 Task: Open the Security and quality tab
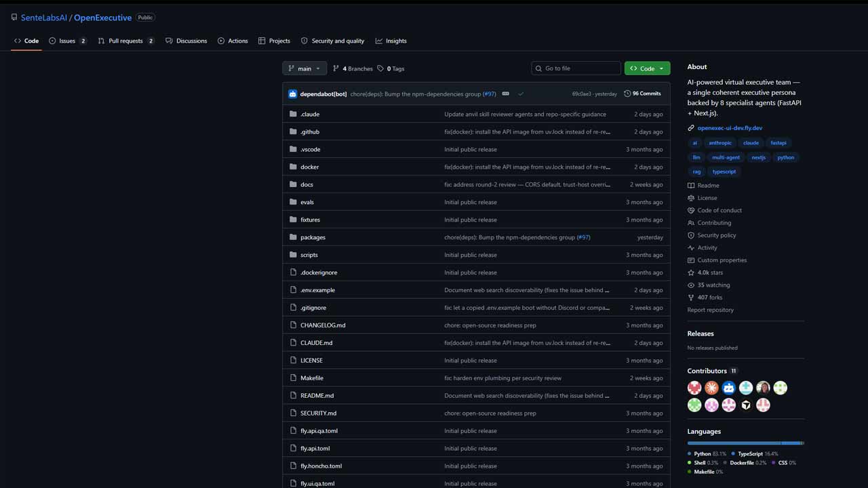point(333,41)
